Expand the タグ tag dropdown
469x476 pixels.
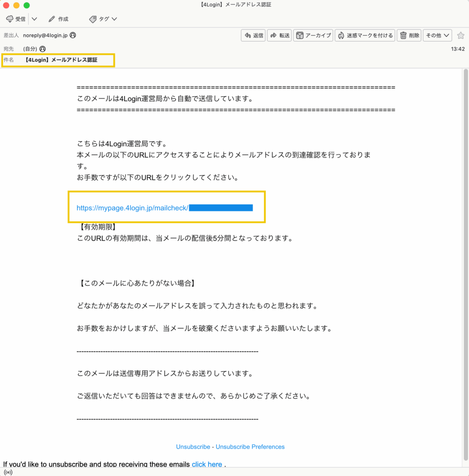click(103, 19)
